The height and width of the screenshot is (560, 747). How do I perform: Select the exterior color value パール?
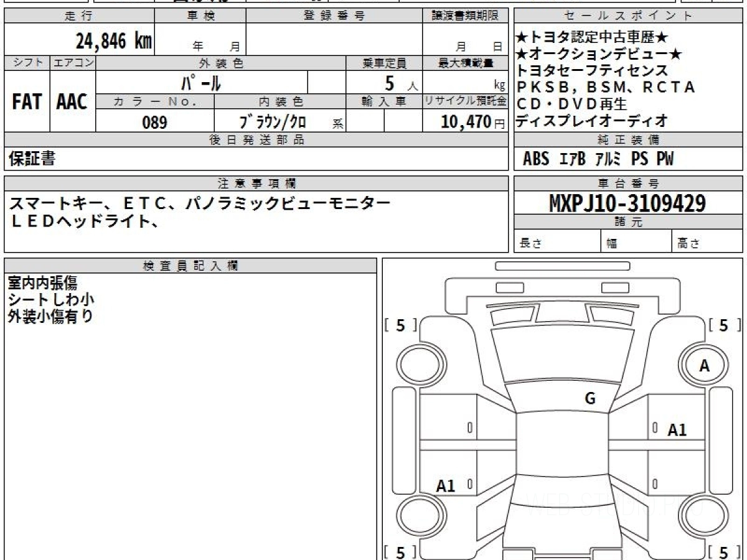point(202,82)
